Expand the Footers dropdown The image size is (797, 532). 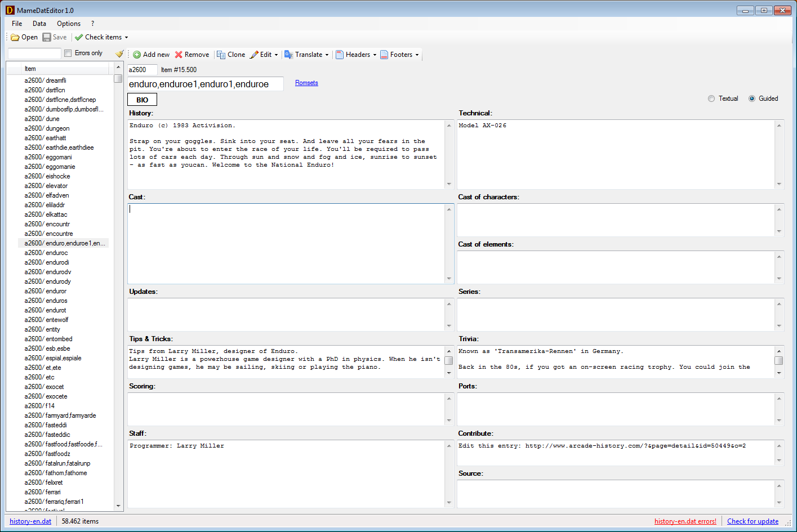point(417,55)
